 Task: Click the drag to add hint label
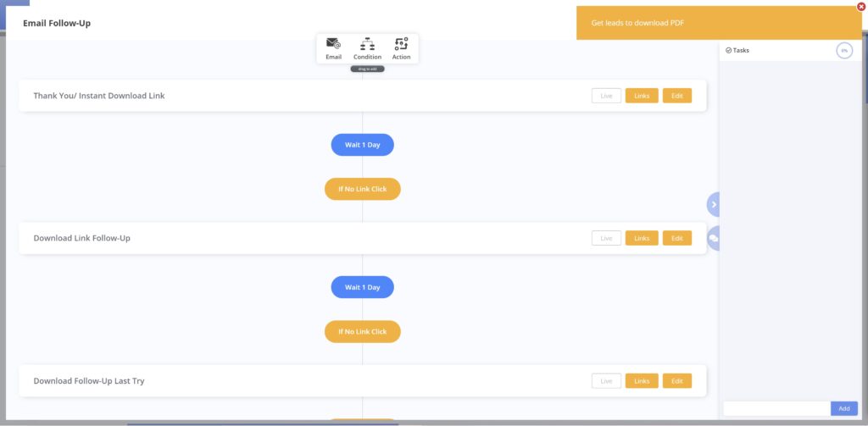(x=368, y=69)
